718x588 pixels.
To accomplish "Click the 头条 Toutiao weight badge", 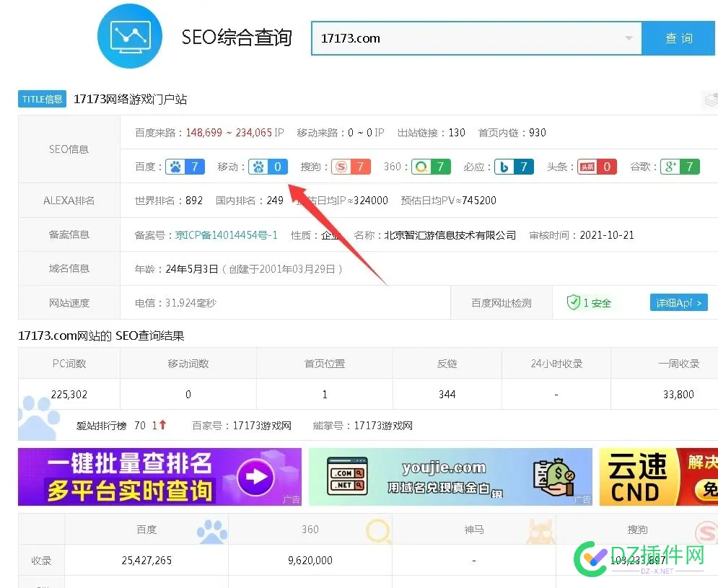I will pyautogui.click(x=597, y=167).
